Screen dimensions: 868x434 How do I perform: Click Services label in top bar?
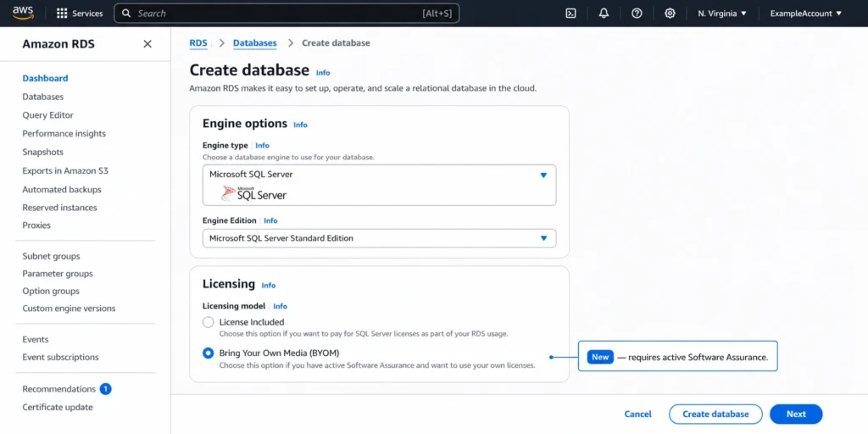pyautogui.click(x=87, y=14)
